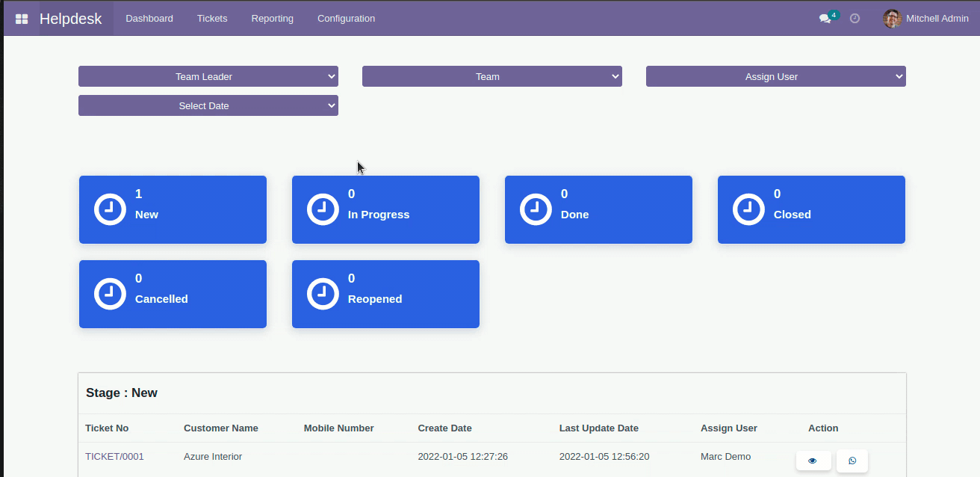Expand the Team filter dropdown
Viewport: 980px width, 477px height.
tap(492, 76)
